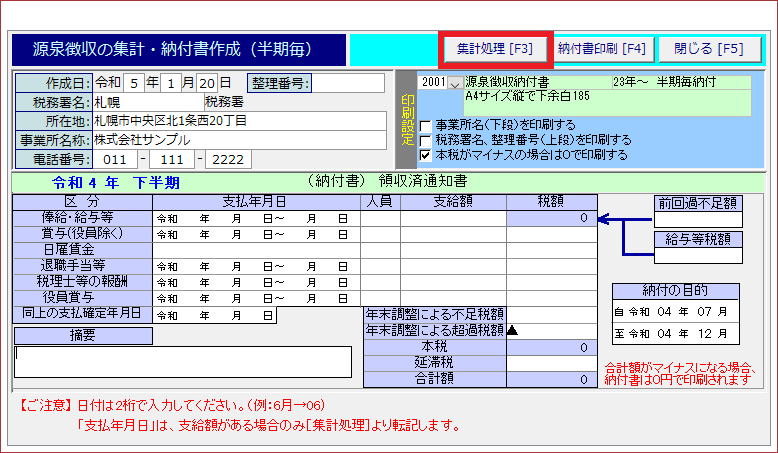Click the last phone number field 2222
The width and height of the screenshot is (778, 453).
pos(228,160)
